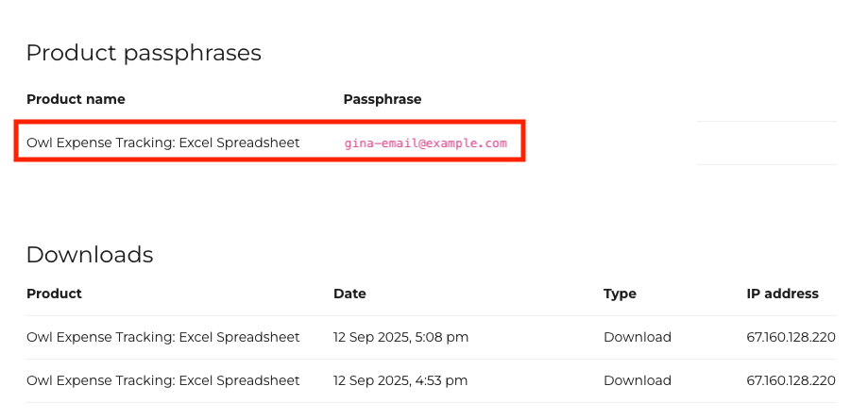Select Owl Expense Tracking product in passphrases table
Image resolution: width=868 pixels, height=420 pixels.
(162, 143)
